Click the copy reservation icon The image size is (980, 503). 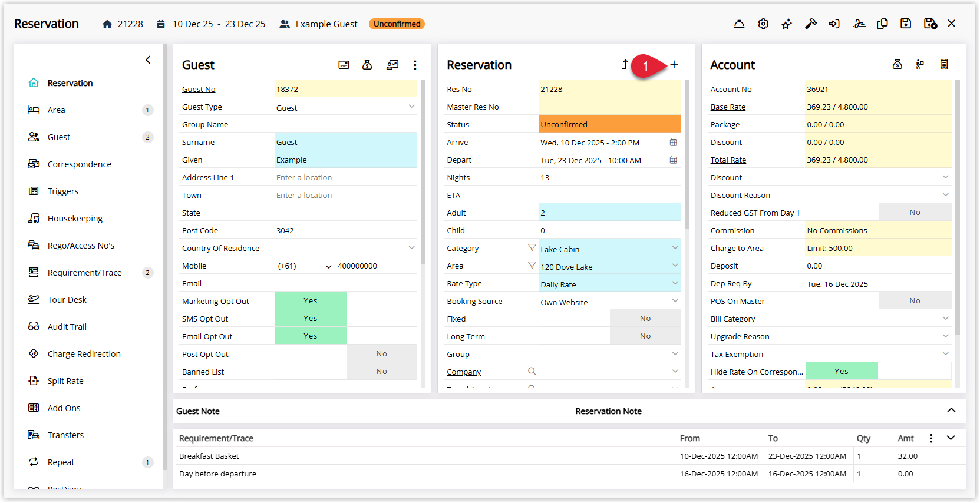[882, 24]
